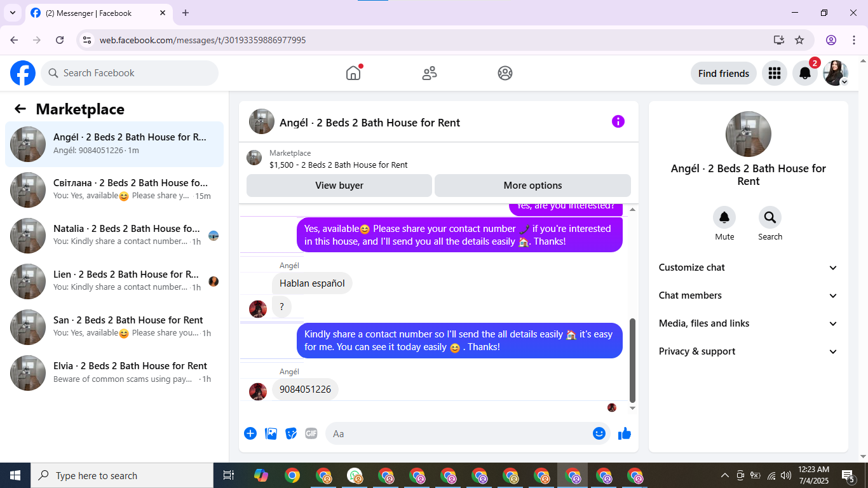Open more actions plus icon in composer

[x=250, y=433]
